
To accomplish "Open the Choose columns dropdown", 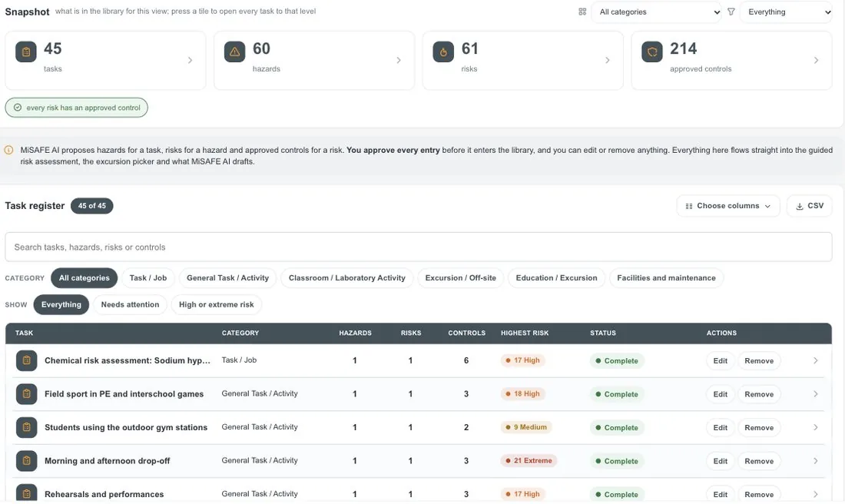I will coord(728,206).
